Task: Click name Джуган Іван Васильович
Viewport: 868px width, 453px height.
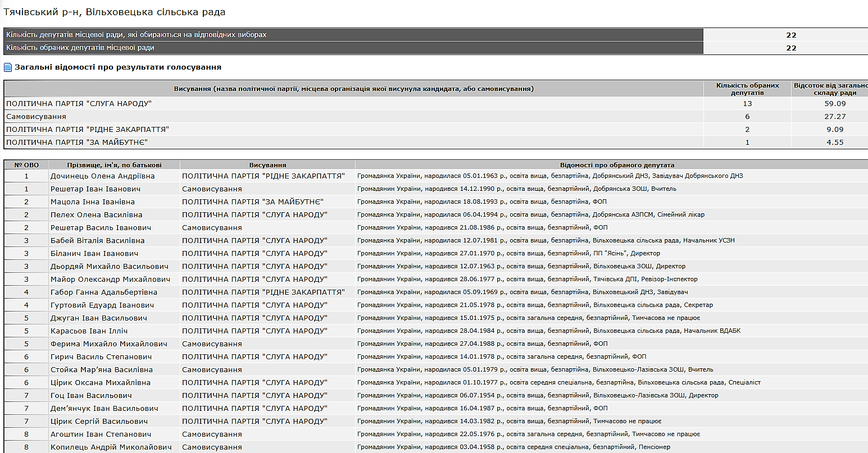Action: tap(98, 318)
